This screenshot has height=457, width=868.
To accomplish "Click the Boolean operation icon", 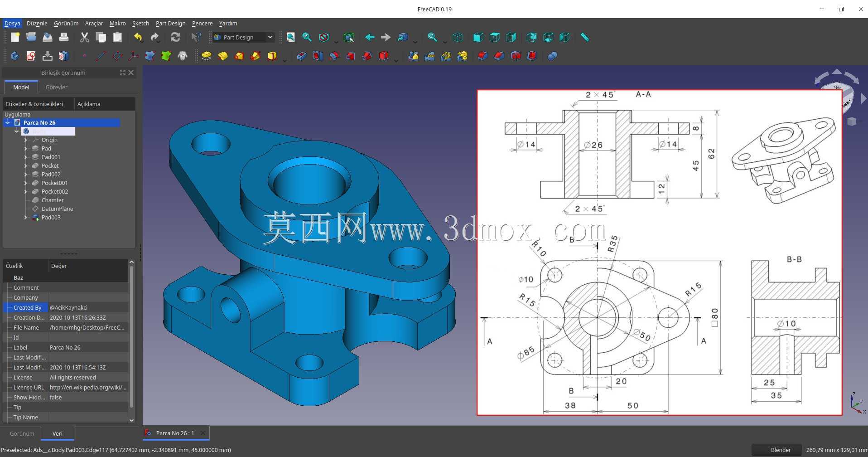I will [552, 56].
